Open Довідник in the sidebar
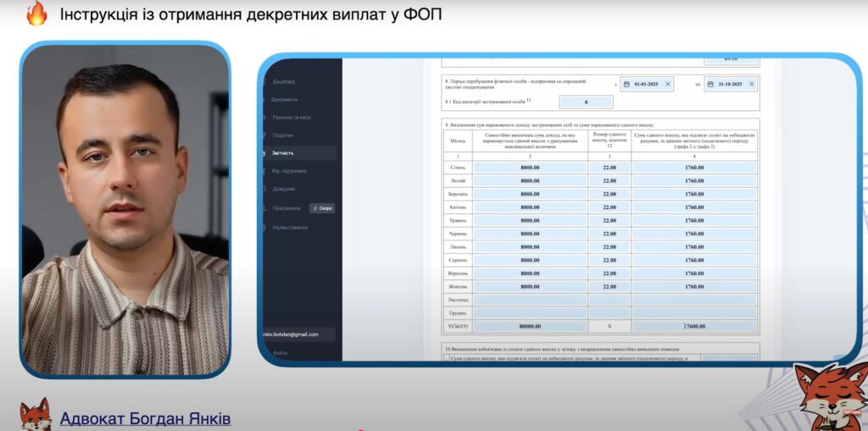 283,189
